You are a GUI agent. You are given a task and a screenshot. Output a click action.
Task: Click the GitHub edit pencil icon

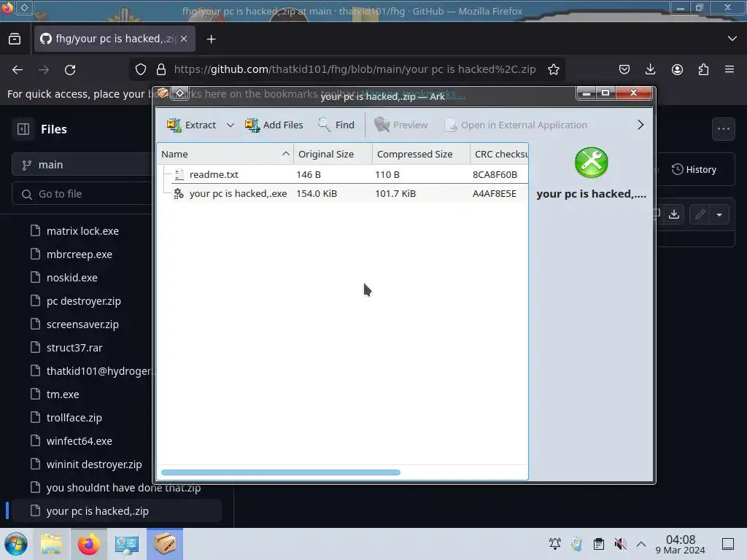tap(700, 214)
